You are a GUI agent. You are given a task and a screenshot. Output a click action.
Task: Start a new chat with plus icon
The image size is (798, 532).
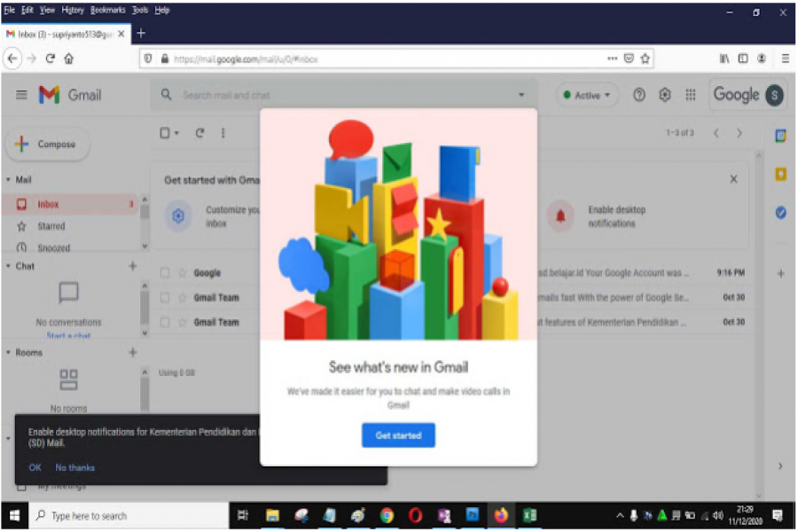point(132,266)
